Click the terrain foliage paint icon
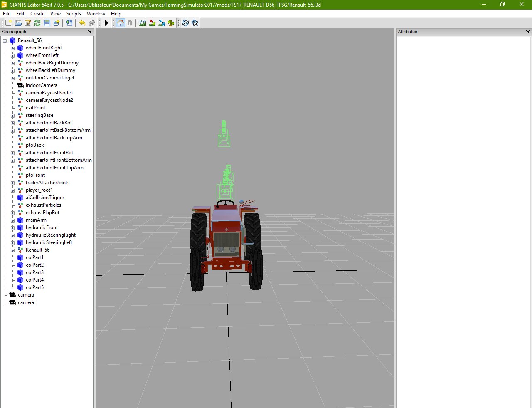The height and width of the screenshot is (408, 532). click(171, 23)
